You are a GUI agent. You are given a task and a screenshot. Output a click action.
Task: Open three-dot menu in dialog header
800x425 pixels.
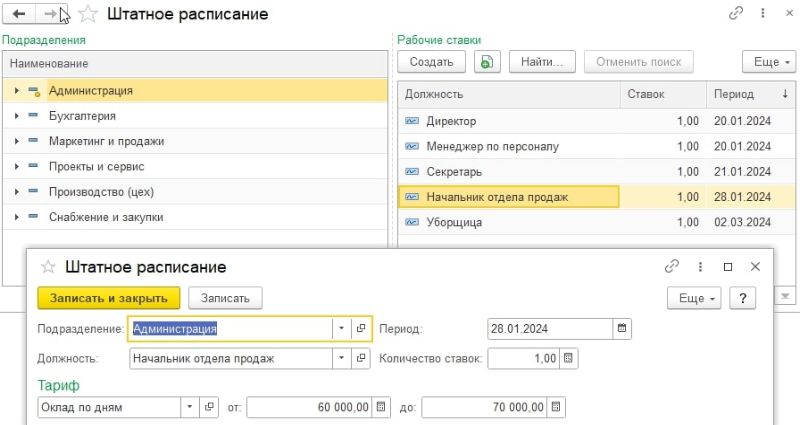click(700, 266)
